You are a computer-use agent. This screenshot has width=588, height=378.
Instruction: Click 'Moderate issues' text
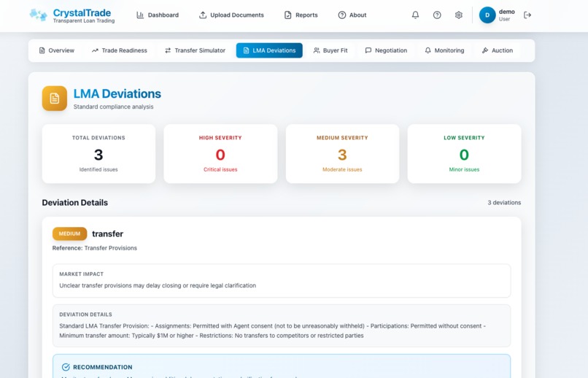[x=342, y=169]
